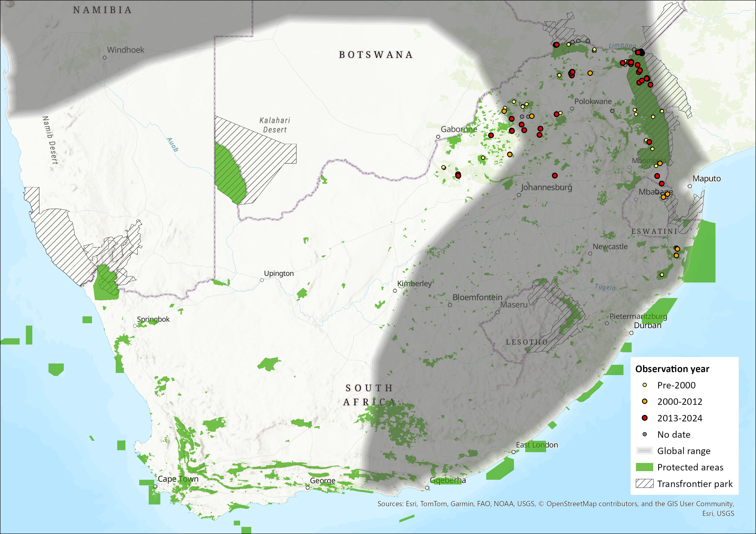Click the Observation year legend title

(672, 369)
